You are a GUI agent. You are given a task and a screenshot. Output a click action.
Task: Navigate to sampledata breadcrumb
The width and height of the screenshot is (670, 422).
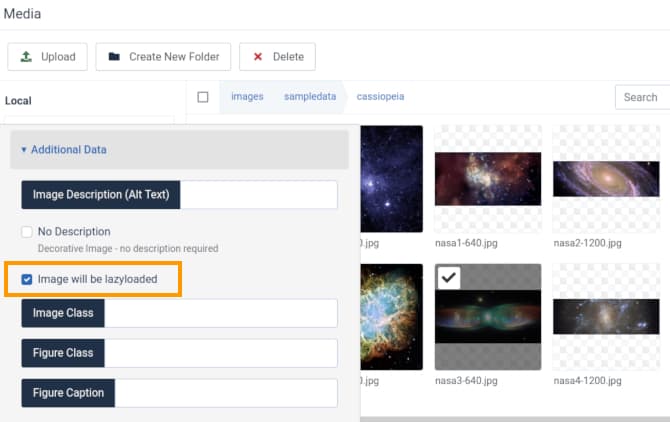tap(310, 97)
